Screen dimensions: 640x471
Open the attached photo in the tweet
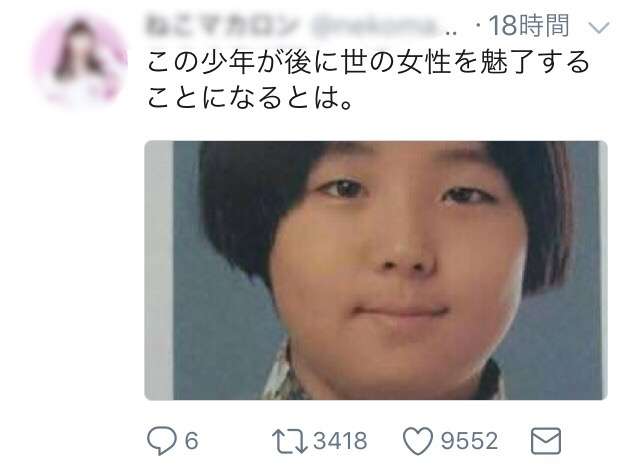point(376,270)
